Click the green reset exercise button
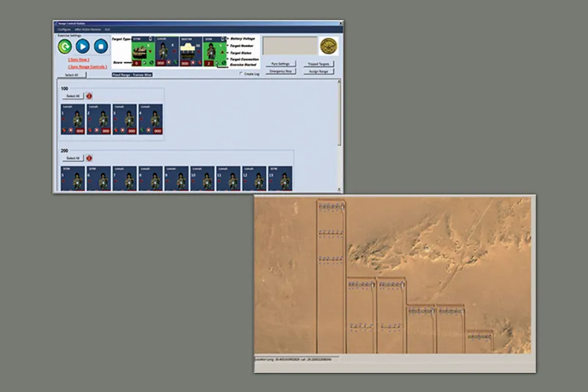 [65, 46]
